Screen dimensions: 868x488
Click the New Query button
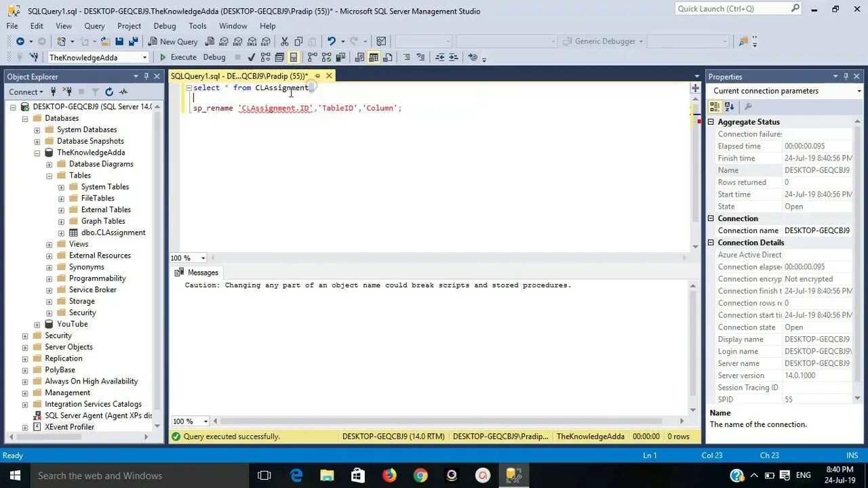coord(173,41)
